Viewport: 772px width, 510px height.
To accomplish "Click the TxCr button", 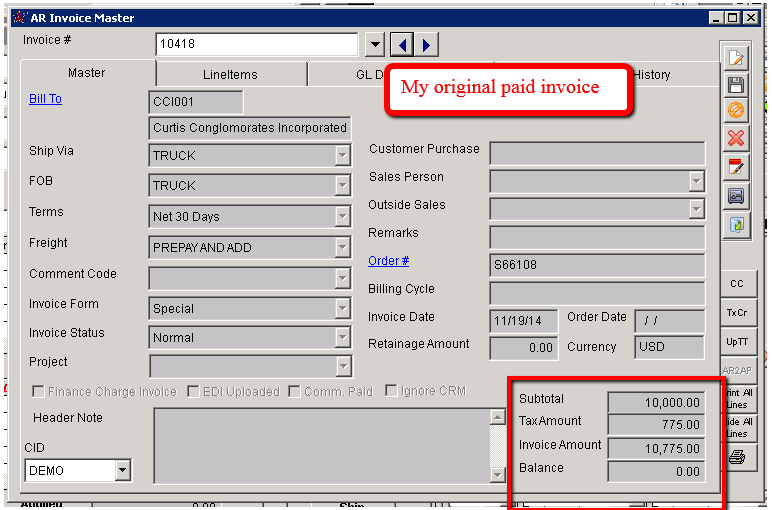I will (736, 312).
